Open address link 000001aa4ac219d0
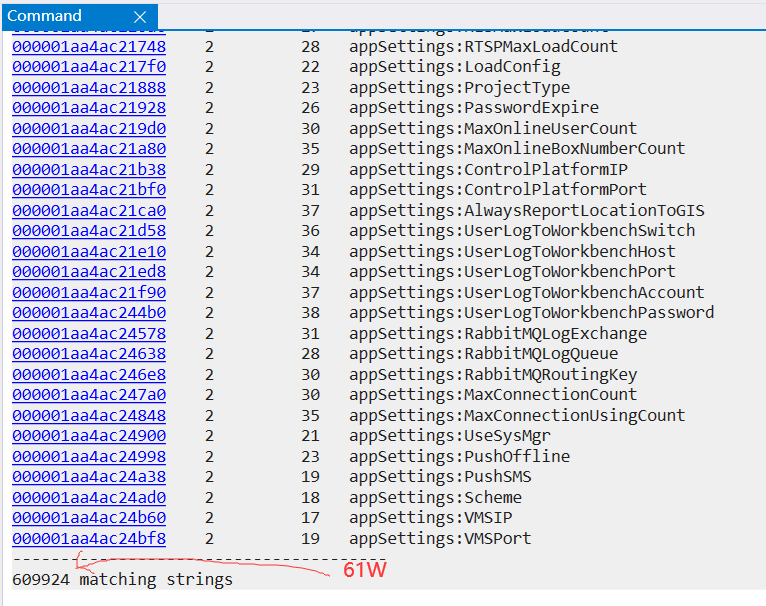This screenshot has width=766, height=606. (x=89, y=129)
